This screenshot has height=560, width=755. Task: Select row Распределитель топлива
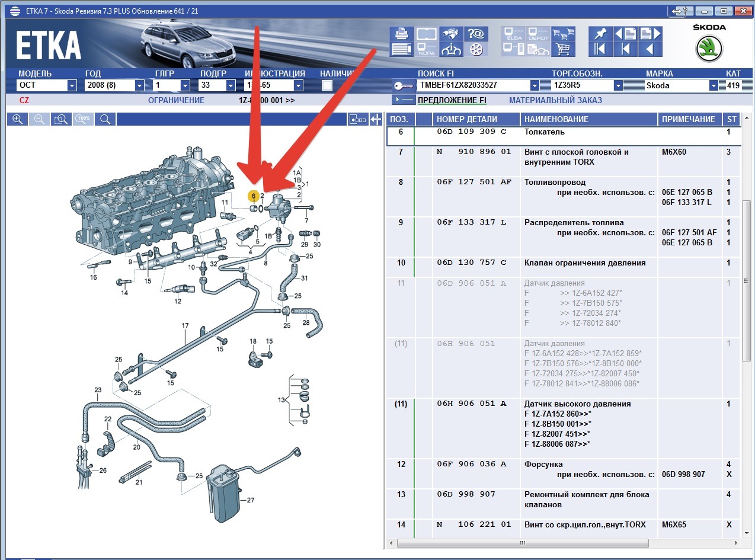[564, 236]
